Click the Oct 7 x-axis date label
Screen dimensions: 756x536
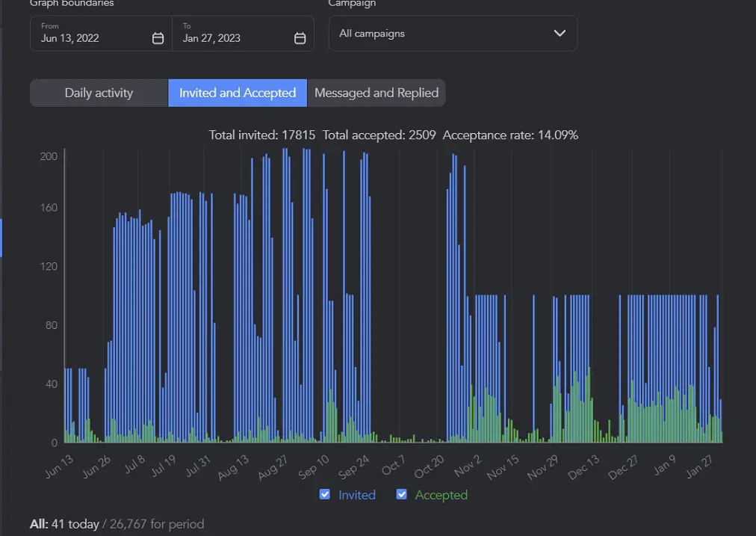coord(393,465)
